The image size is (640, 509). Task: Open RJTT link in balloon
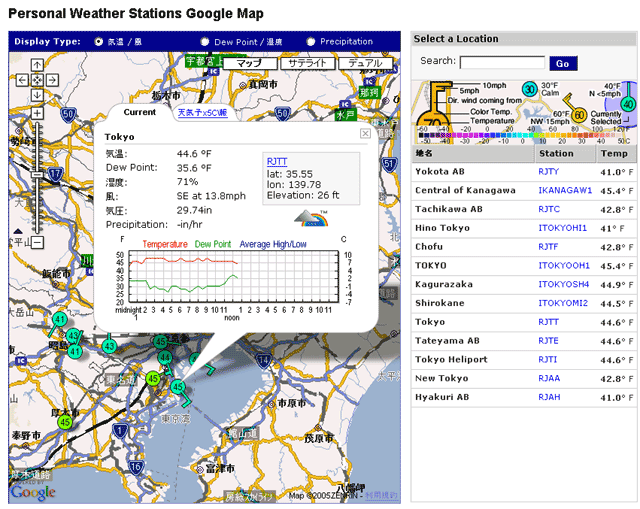click(277, 162)
